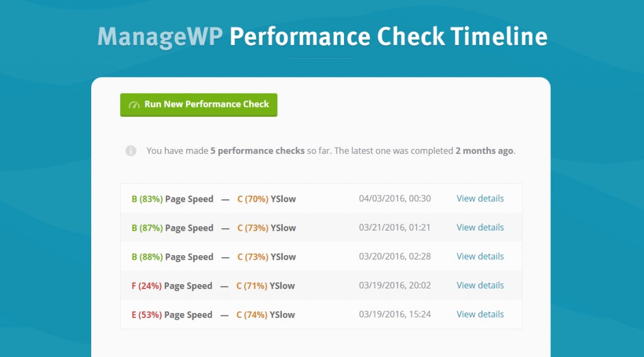This screenshot has width=644, height=357.
Task: Open details of 03/19/2016, 15:24 check
Action: 480,314
